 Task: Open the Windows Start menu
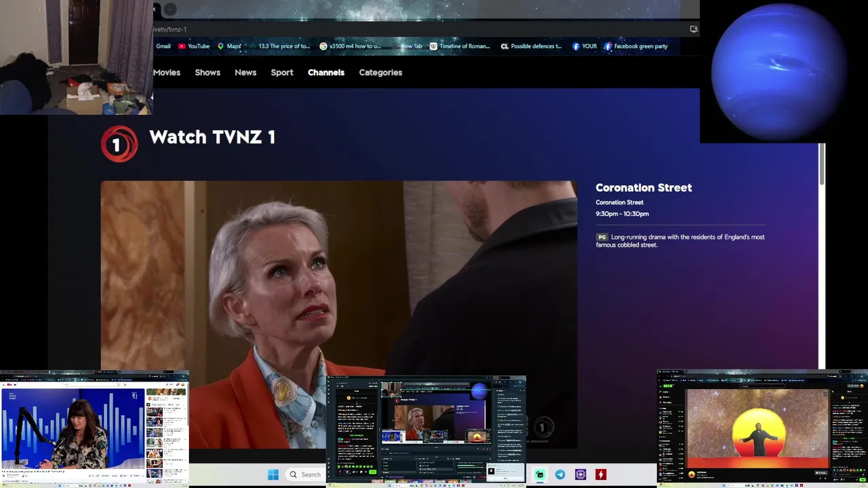(x=273, y=474)
